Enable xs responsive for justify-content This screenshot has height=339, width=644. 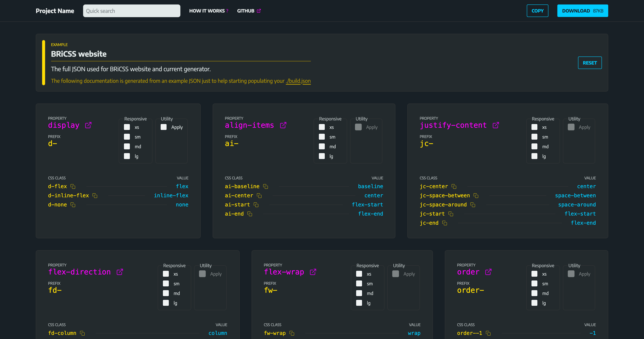[x=534, y=127]
